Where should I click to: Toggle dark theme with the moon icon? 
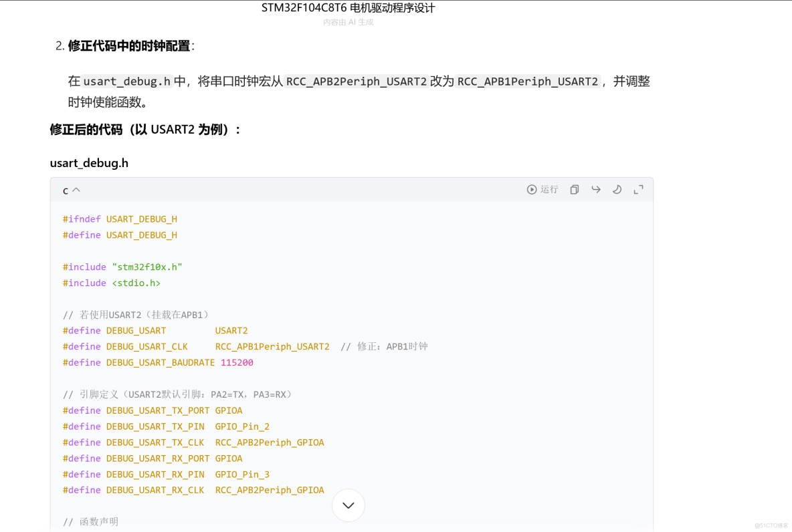click(x=617, y=190)
